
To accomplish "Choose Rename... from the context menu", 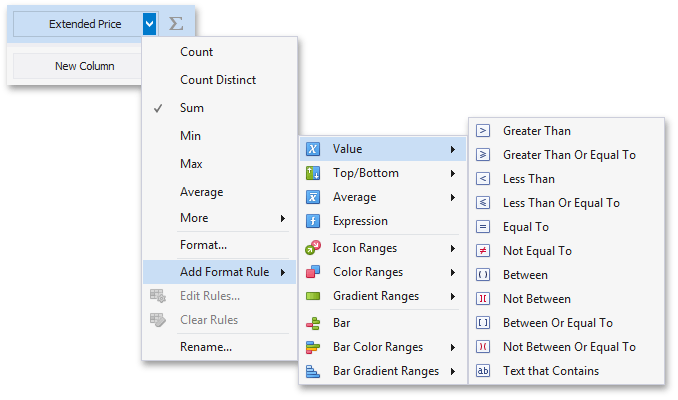I will (205, 347).
